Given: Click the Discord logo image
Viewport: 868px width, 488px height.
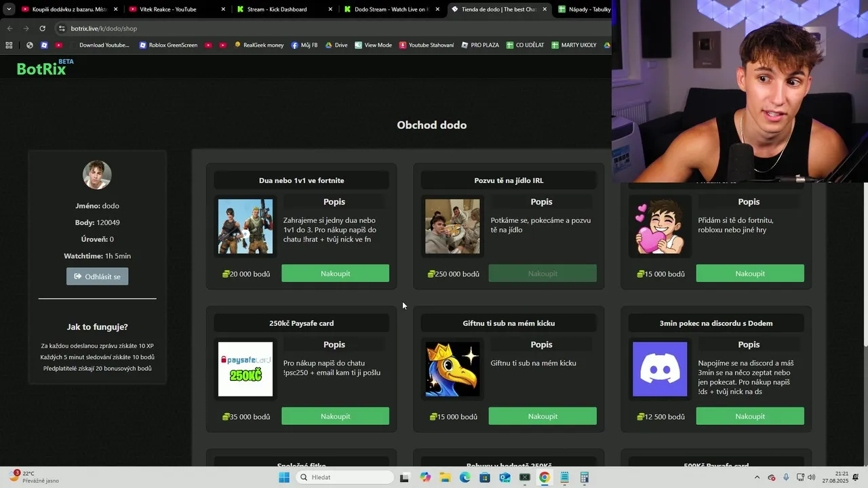Looking at the screenshot, I should pos(660,369).
